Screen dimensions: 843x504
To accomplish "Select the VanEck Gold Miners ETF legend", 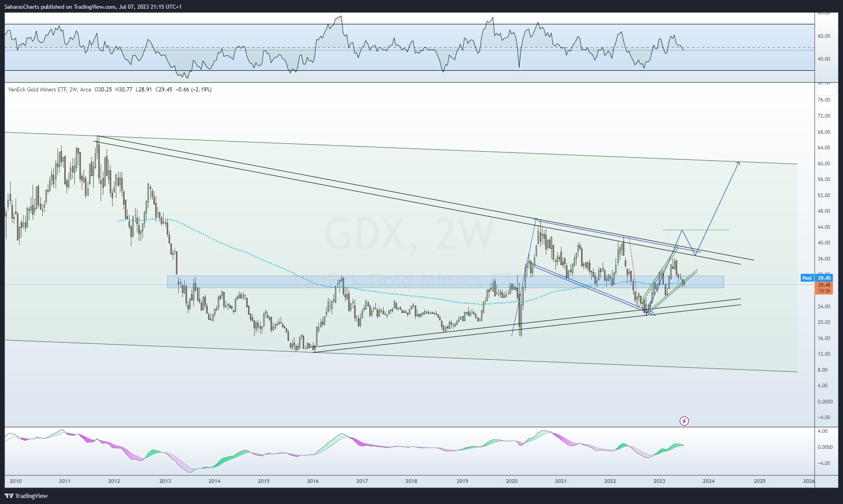I will click(x=38, y=90).
